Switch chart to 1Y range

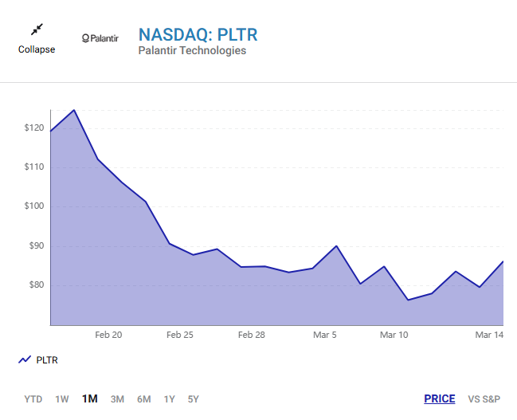[x=170, y=399]
